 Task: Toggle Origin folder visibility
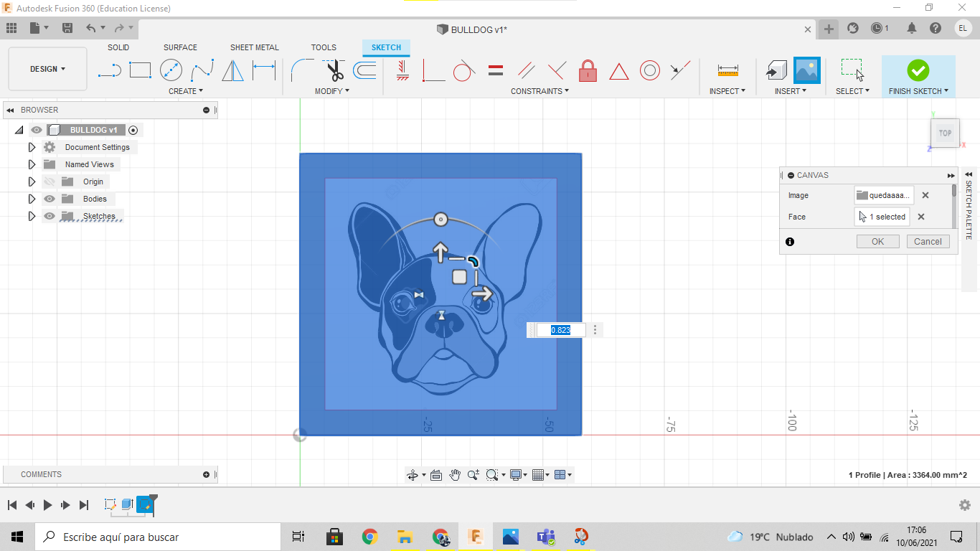click(x=50, y=182)
